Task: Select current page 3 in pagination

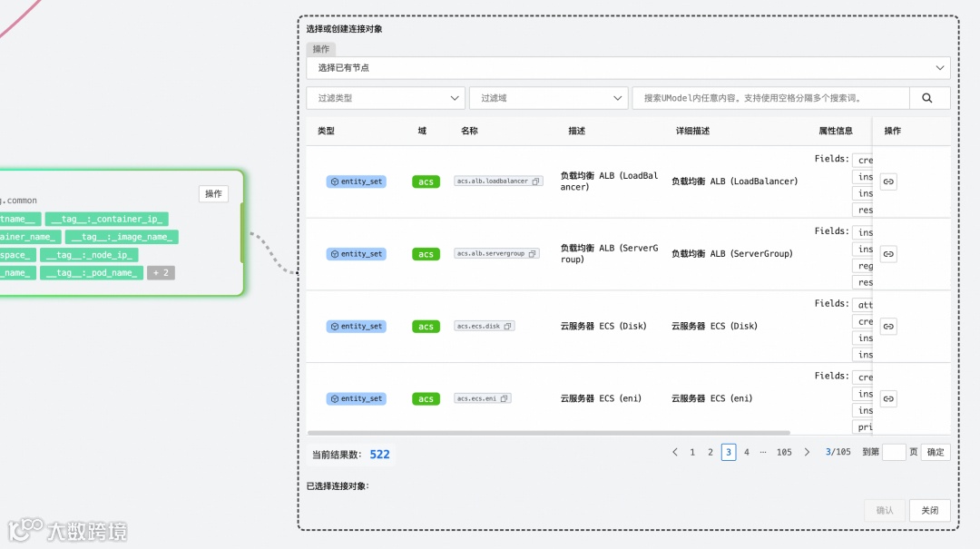Action: click(x=728, y=452)
